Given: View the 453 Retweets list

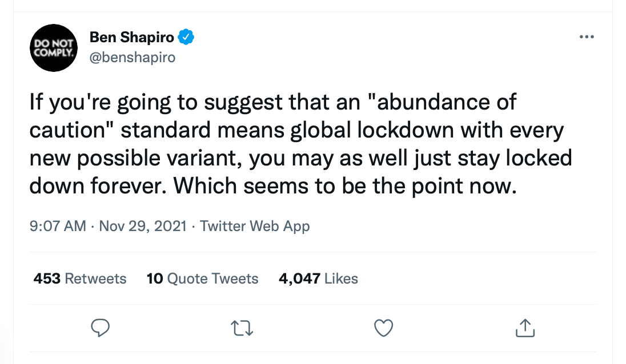Looking at the screenshot, I should 80,278.
